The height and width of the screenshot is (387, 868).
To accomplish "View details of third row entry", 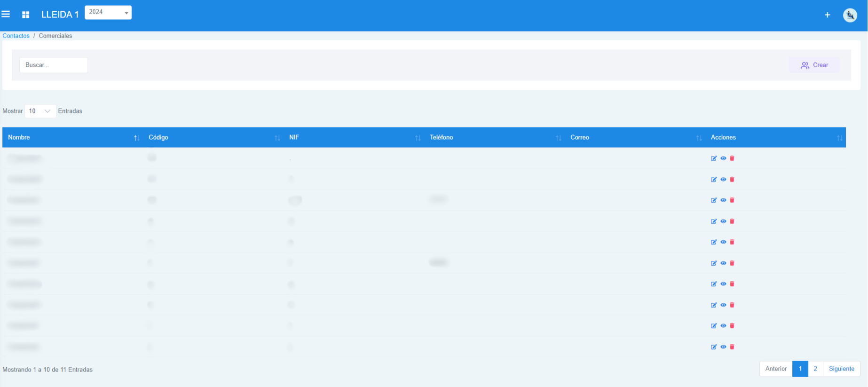I will (723, 200).
